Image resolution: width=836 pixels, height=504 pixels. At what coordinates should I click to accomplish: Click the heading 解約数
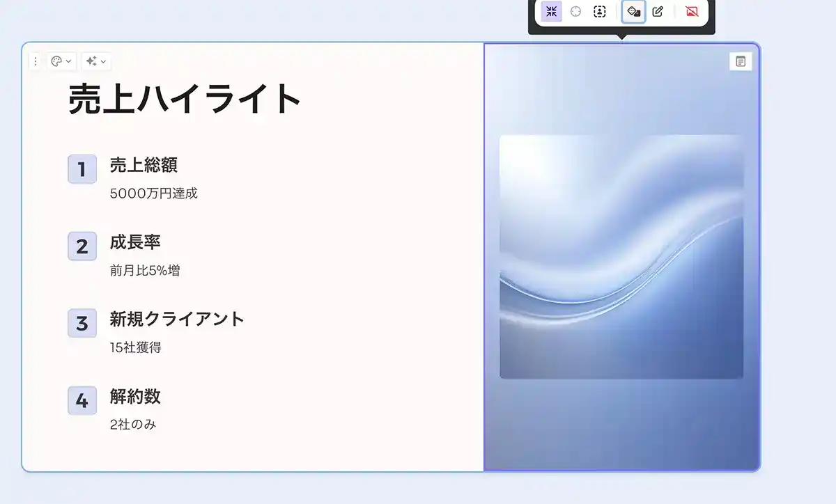[x=135, y=396]
